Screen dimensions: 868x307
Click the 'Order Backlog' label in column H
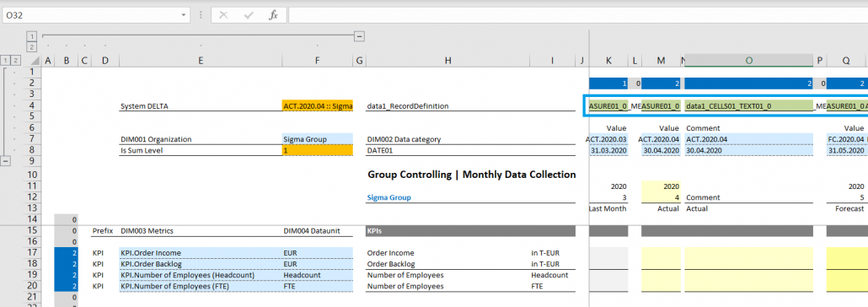(x=391, y=264)
